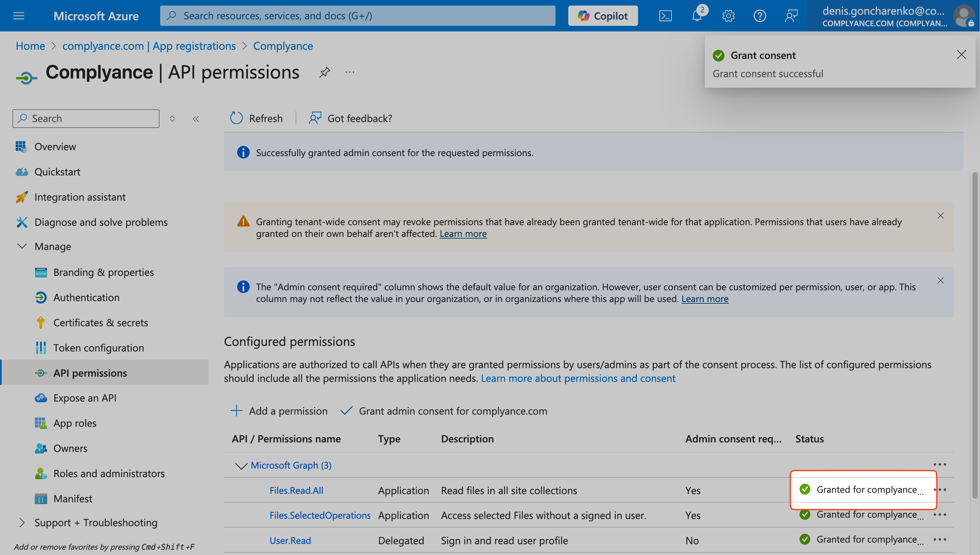Collapse the Manage section

pos(22,246)
